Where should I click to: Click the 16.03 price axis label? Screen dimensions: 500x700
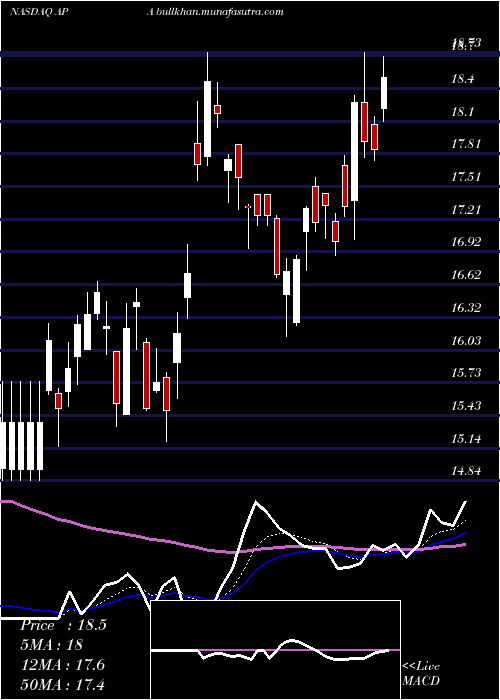click(x=466, y=341)
